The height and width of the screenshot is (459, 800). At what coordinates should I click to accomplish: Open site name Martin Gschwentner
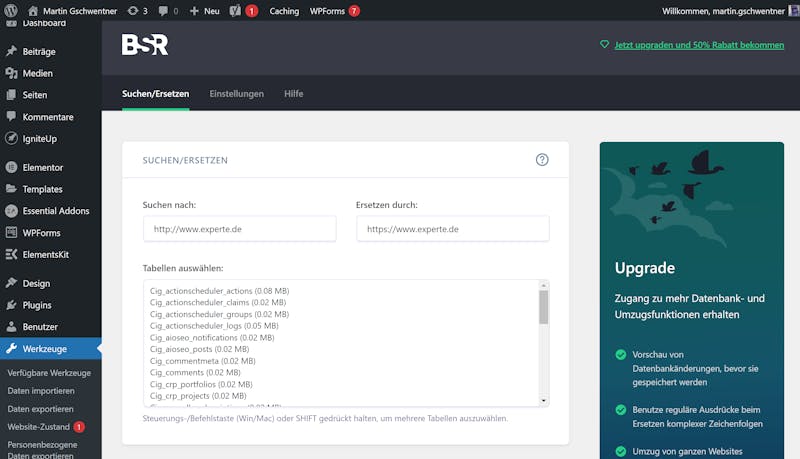click(80, 11)
